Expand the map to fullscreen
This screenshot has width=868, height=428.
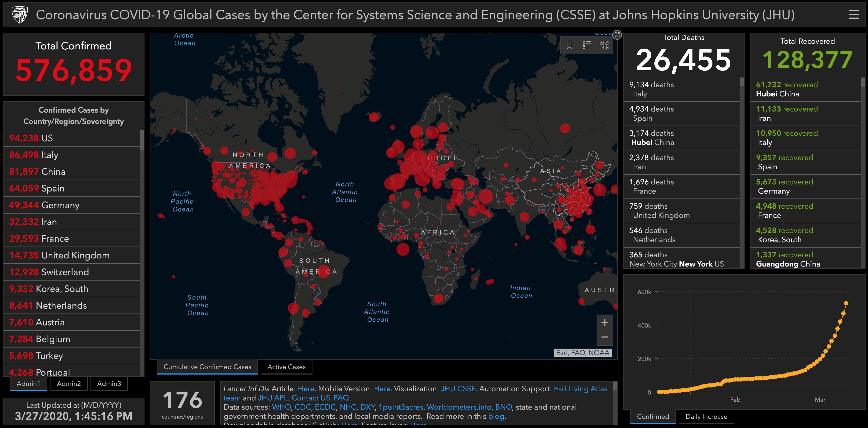click(617, 35)
